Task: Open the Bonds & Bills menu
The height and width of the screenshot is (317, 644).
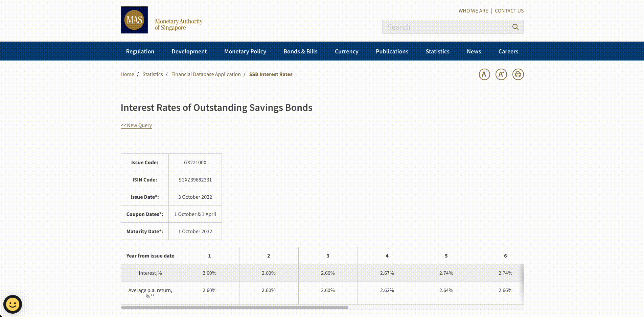Action: pyautogui.click(x=300, y=51)
